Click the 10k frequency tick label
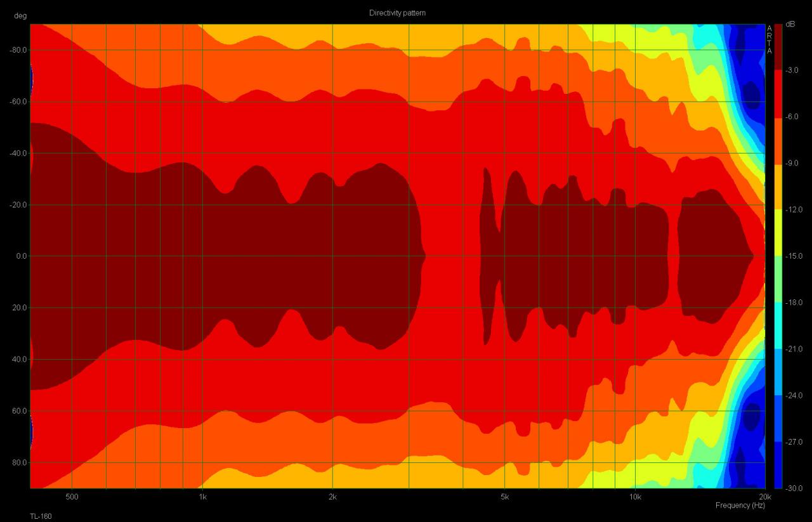812x522 pixels. coord(635,496)
